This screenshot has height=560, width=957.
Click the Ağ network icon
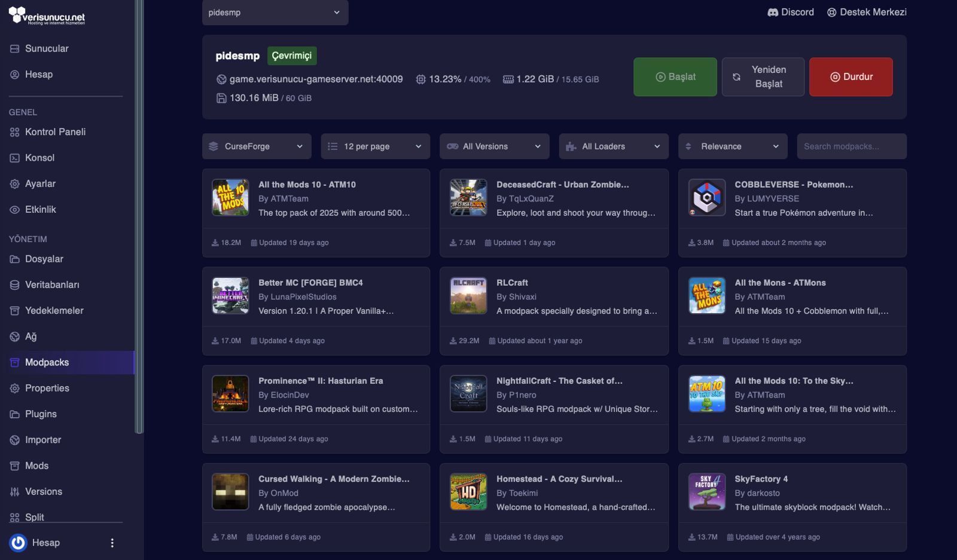[x=15, y=336]
